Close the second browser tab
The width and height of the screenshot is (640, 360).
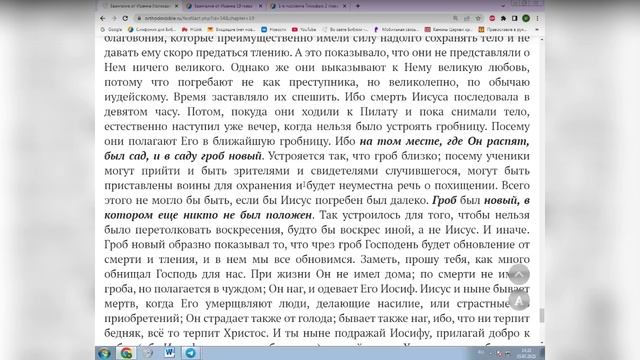point(260,6)
